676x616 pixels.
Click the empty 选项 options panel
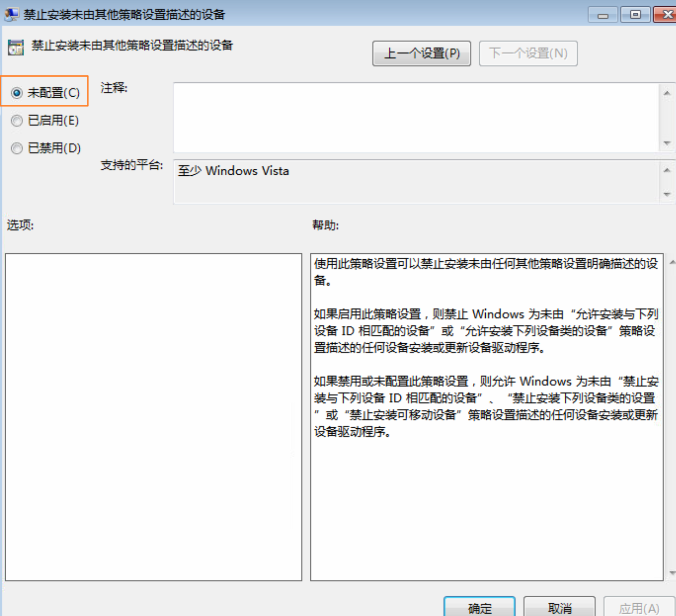tap(153, 417)
